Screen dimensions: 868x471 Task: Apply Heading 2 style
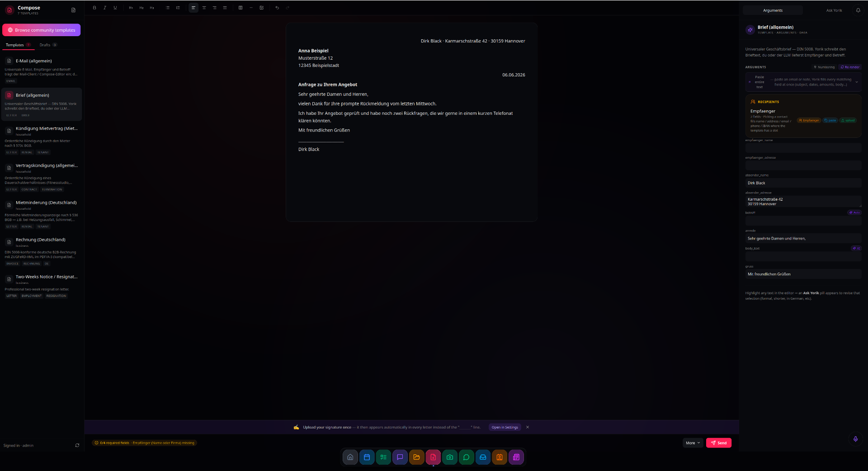coord(142,8)
